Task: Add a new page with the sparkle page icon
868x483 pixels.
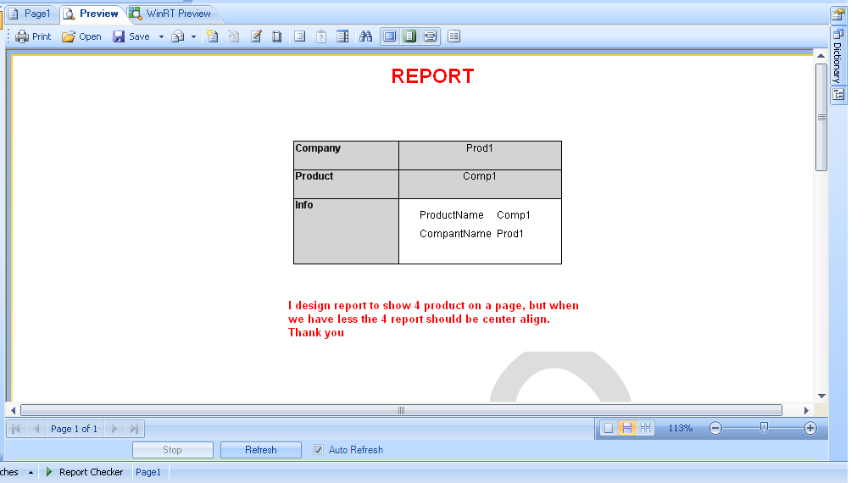Action: pos(212,36)
